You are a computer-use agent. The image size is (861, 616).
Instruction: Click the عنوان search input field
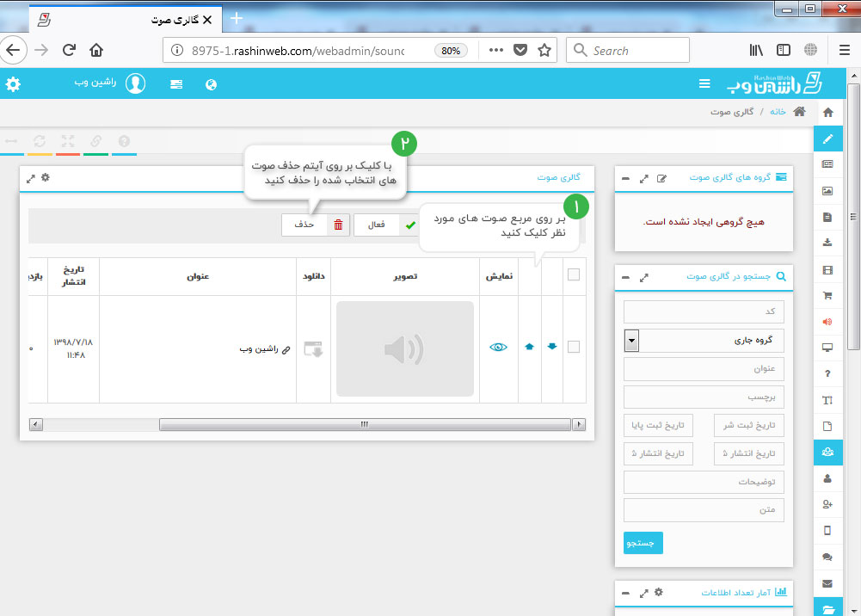[x=704, y=369]
